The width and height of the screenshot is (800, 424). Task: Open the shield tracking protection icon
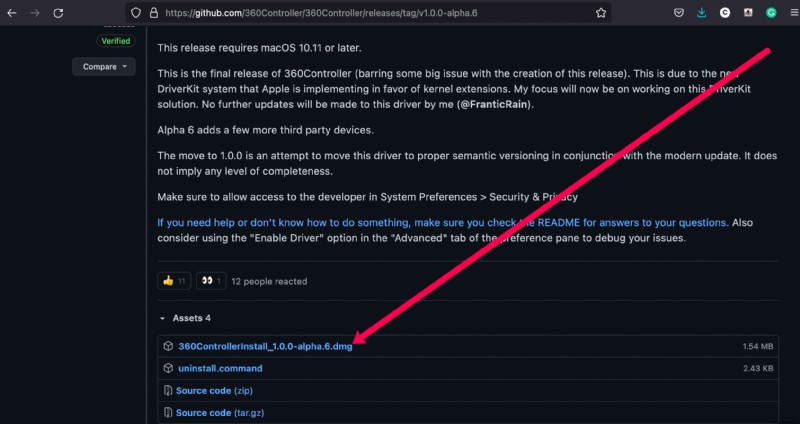pyautogui.click(x=135, y=13)
